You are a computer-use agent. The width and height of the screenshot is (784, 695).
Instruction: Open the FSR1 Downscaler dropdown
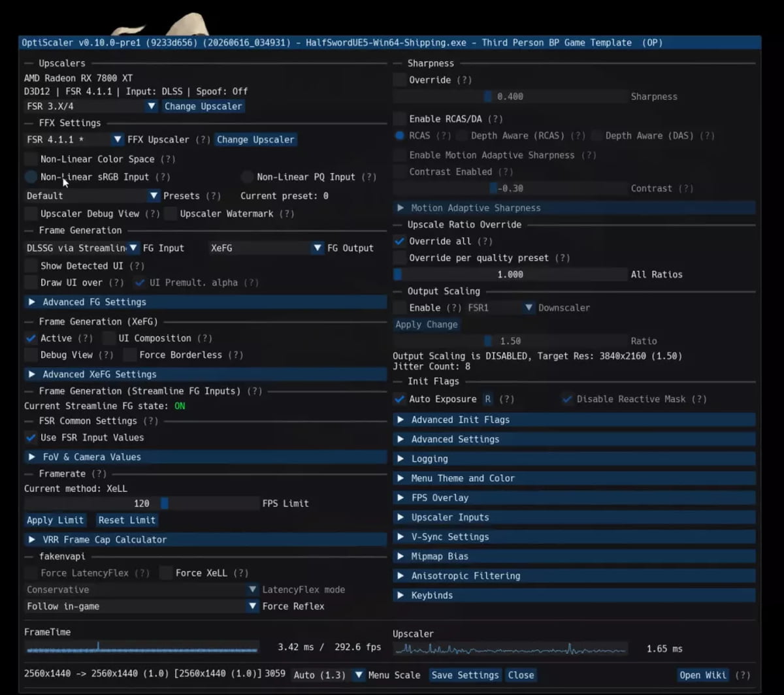pos(500,307)
